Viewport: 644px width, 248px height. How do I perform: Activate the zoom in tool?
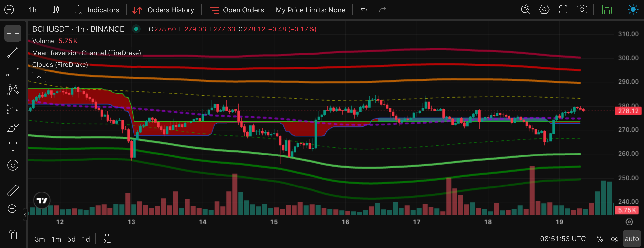pyautogui.click(x=13, y=209)
